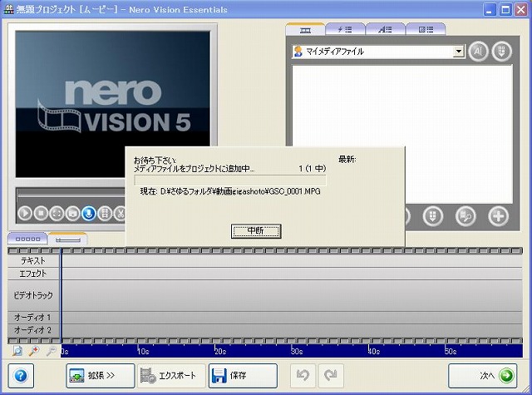Click the zoom in magnifier icon in the timeline
This screenshot has width=532, height=395.
click(x=33, y=351)
